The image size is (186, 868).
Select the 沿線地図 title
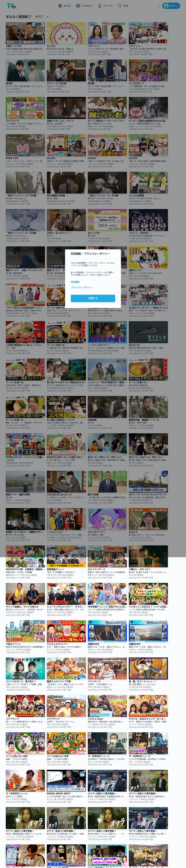92,420
